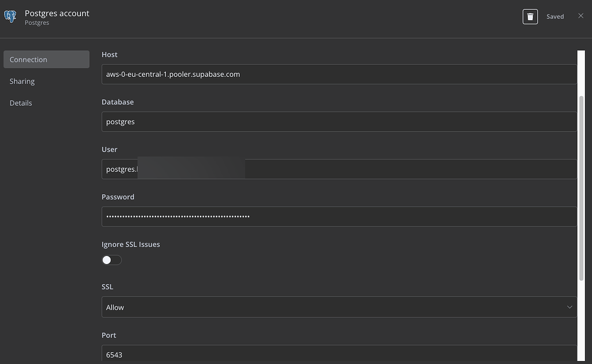Click the vertical scrollbar of the form
The width and height of the screenshot is (592, 364).
coord(581,185)
